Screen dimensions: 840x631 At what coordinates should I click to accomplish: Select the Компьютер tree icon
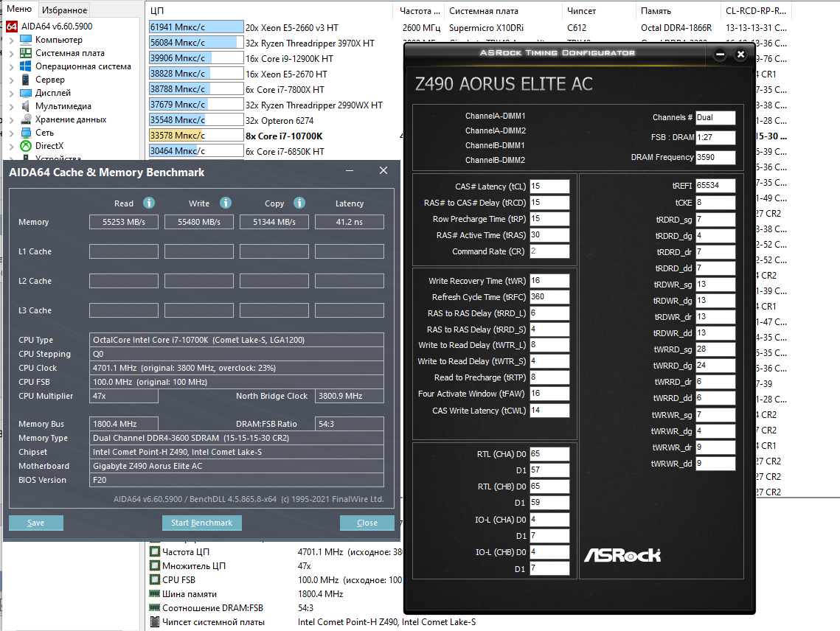tap(25, 40)
